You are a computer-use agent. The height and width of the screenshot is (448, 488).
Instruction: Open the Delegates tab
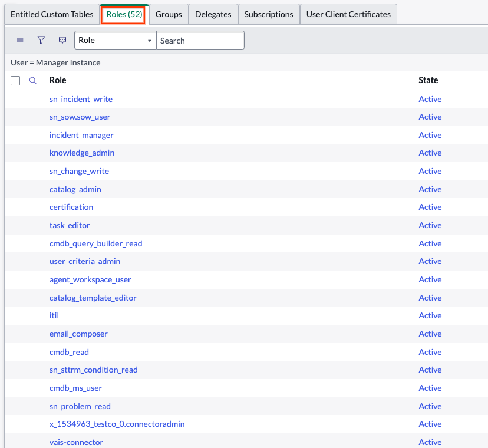[213, 14]
